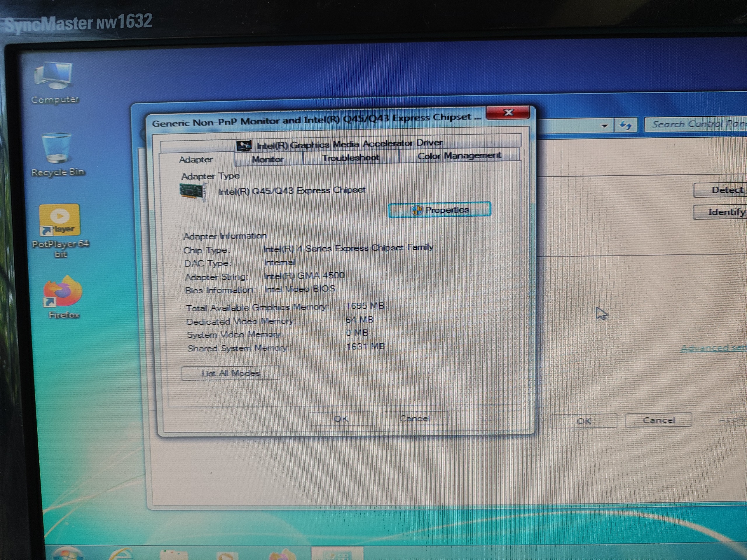Click the refresh arrows icon in address bar

(626, 126)
